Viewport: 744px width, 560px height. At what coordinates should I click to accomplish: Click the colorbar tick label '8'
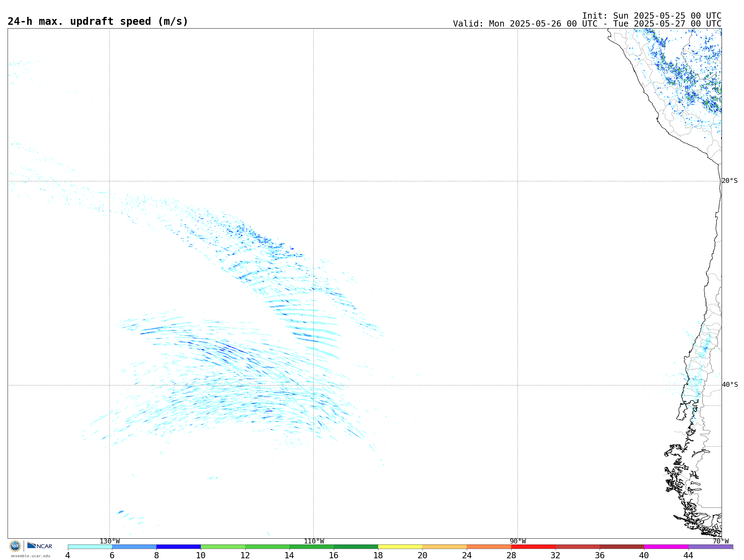point(156,555)
